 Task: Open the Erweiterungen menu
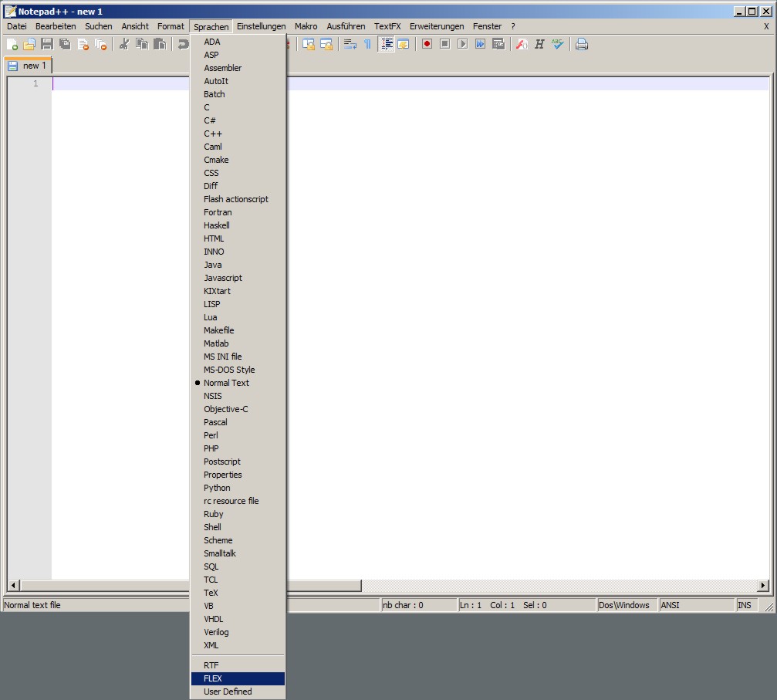pyautogui.click(x=437, y=26)
